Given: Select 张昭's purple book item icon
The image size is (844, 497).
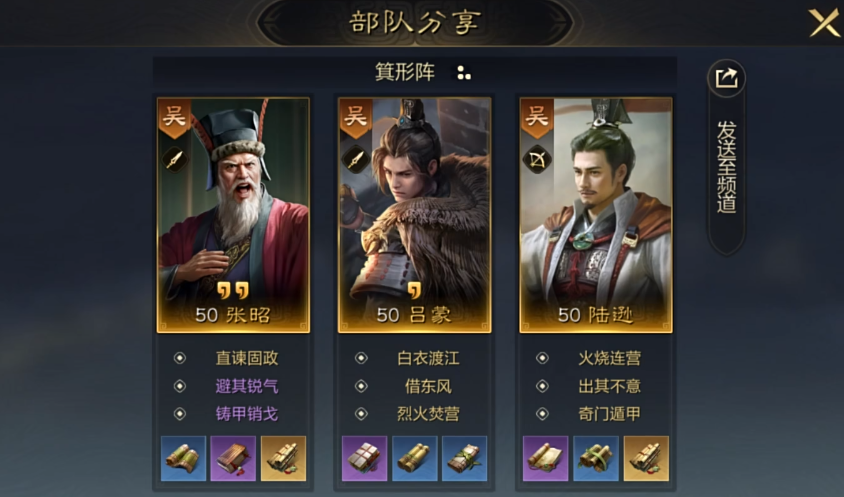Looking at the screenshot, I should 233,459.
